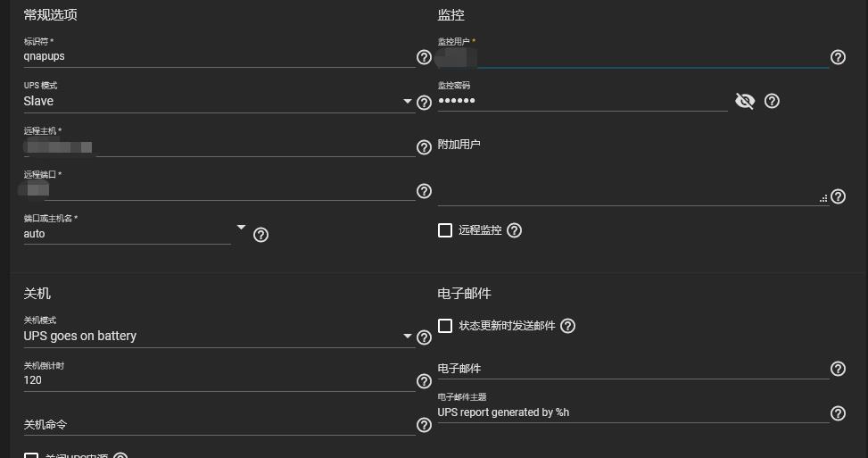Check 状态更新时发送邮件 option
The image size is (868, 458).
click(445, 326)
